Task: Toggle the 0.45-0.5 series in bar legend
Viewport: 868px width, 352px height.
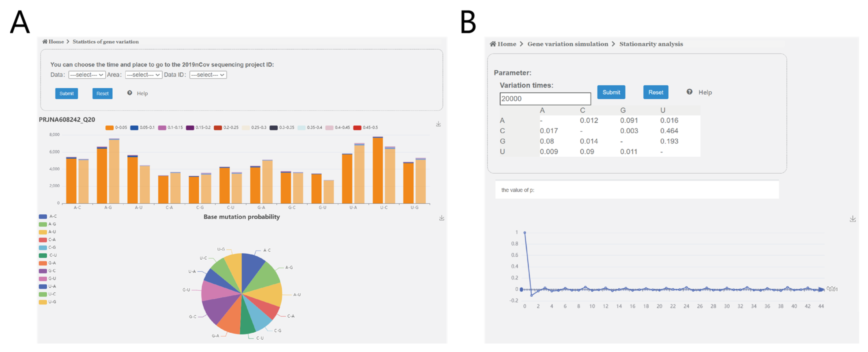Action: pos(357,127)
